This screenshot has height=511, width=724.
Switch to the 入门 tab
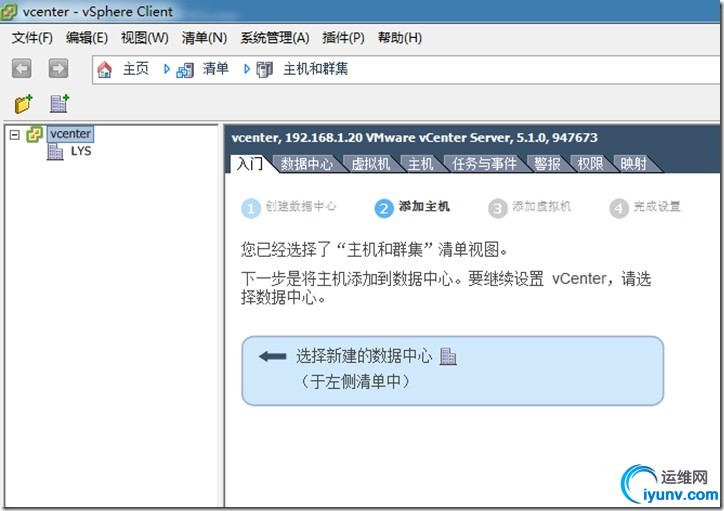coord(250,163)
